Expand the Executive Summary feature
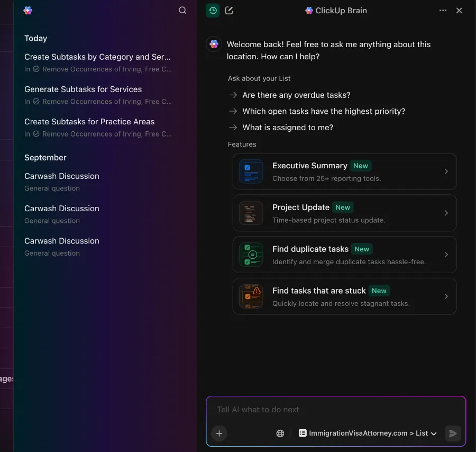Viewport: 476px width, 452px height. [344, 171]
